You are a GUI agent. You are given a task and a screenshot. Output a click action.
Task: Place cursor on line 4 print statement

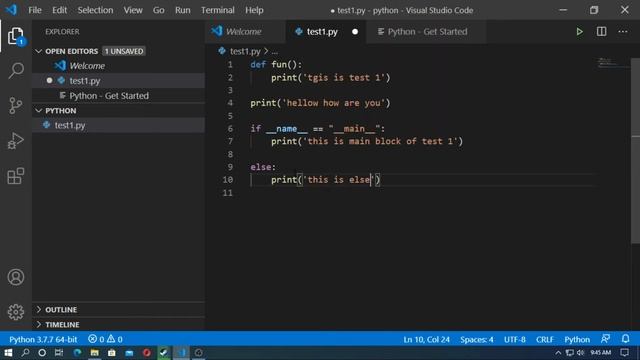(x=320, y=103)
